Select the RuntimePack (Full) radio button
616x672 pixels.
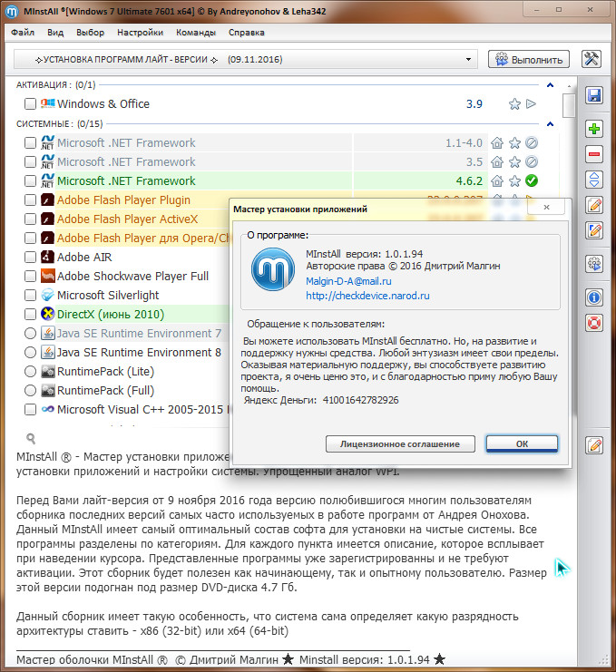pyautogui.click(x=30, y=391)
